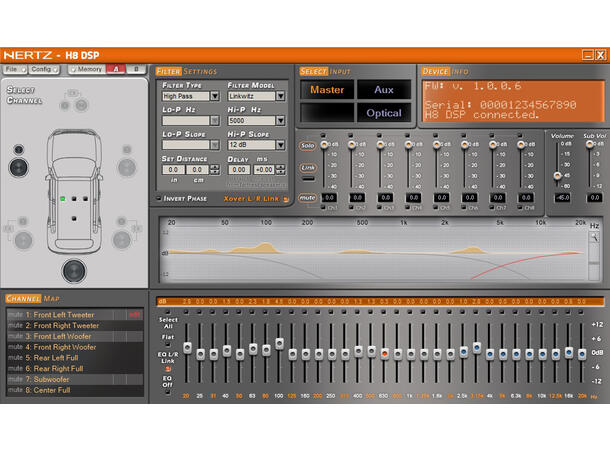Click the green listening position marker in car
The height and width of the screenshot is (450, 610).
[63, 199]
